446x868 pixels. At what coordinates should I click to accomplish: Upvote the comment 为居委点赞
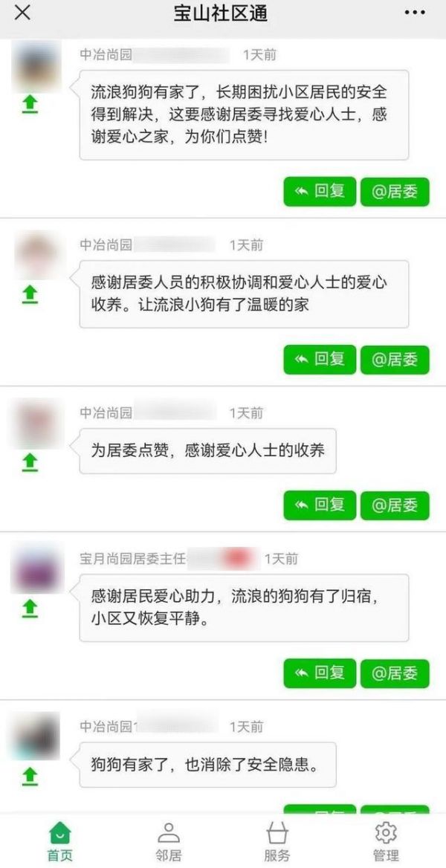click(30, 462)
